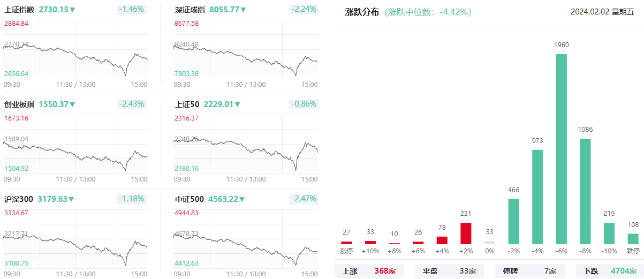The width and height of the screenshot is (644, 279).
Task: Click the red +2% bar showing 221
Action: (x=466, y=233)
